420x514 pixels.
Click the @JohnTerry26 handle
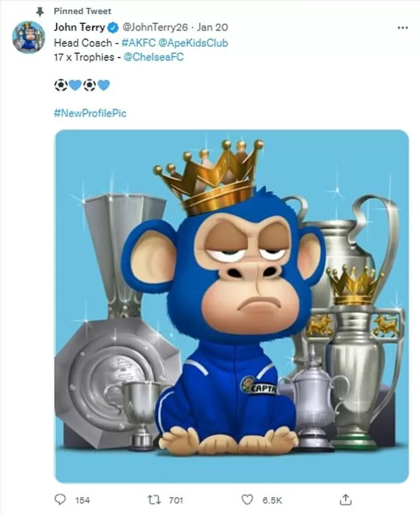click(153, 27)
